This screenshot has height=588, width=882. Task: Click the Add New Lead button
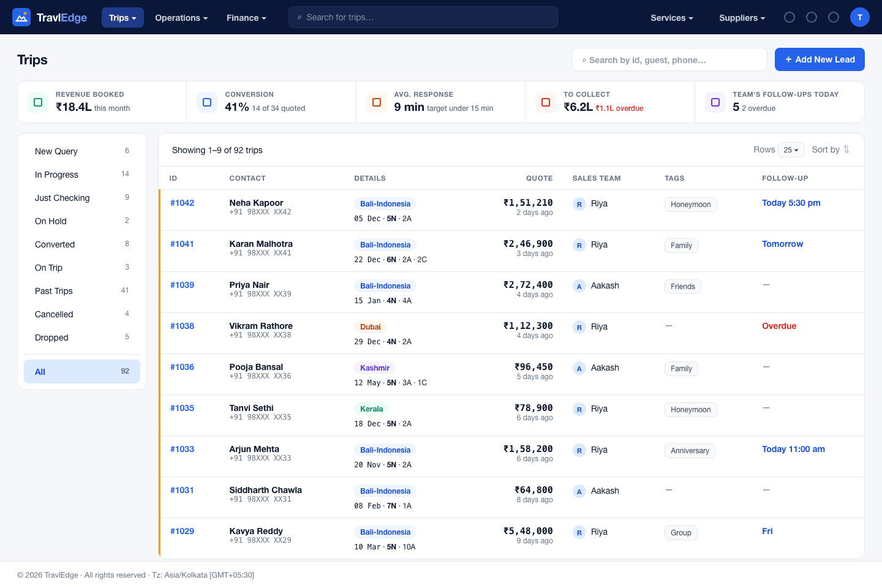pyautogui.click(x=820, y=59)
